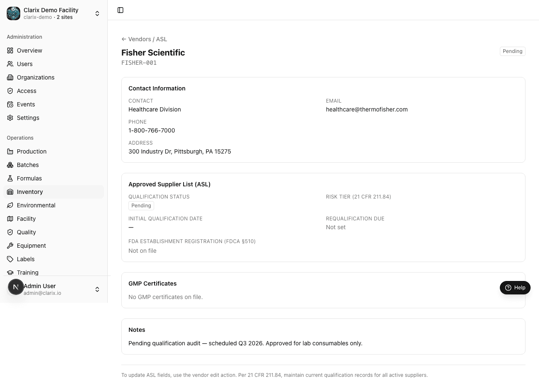Click the Labels tag icon
Screen dimensions: 539x392
click(x=10, y=259)
